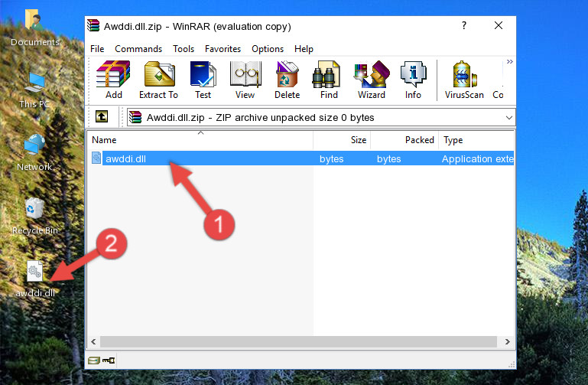The width and height of the screenshot is (588, 385).
Task: Click the View toolbar icon
Action: [245, 80]
